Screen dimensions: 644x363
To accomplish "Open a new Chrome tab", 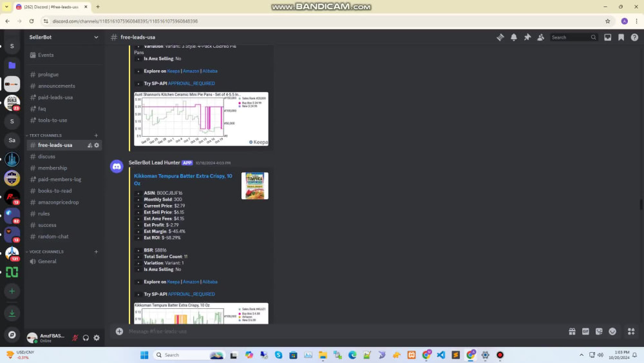I will (x=98, y=7).
